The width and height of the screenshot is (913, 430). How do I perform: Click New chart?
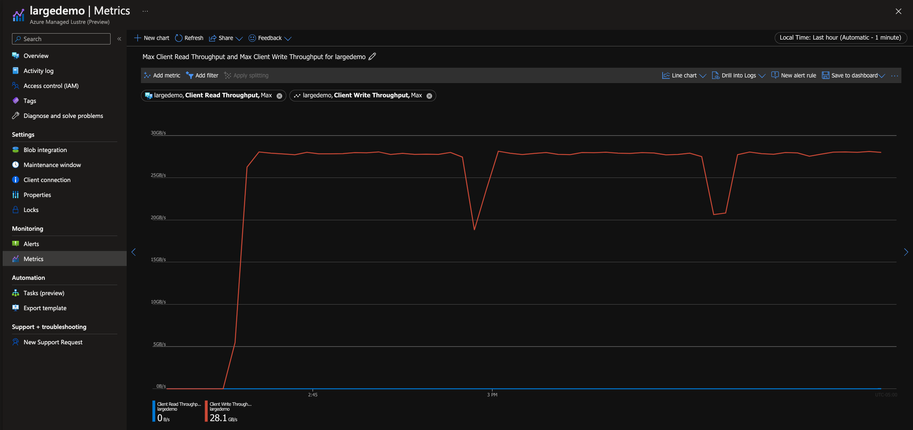point(151,38)
